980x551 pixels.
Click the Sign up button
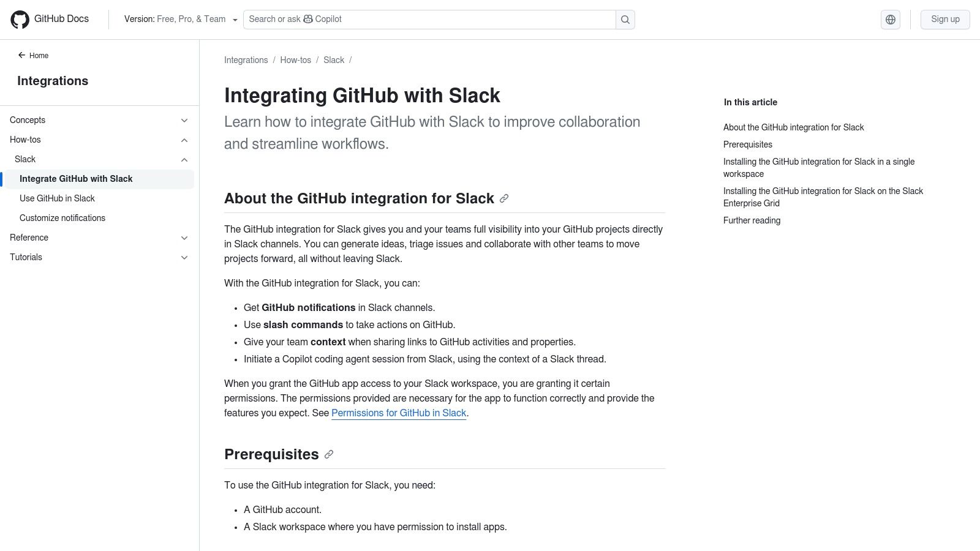pyautogui.click(x=945, y=19)
